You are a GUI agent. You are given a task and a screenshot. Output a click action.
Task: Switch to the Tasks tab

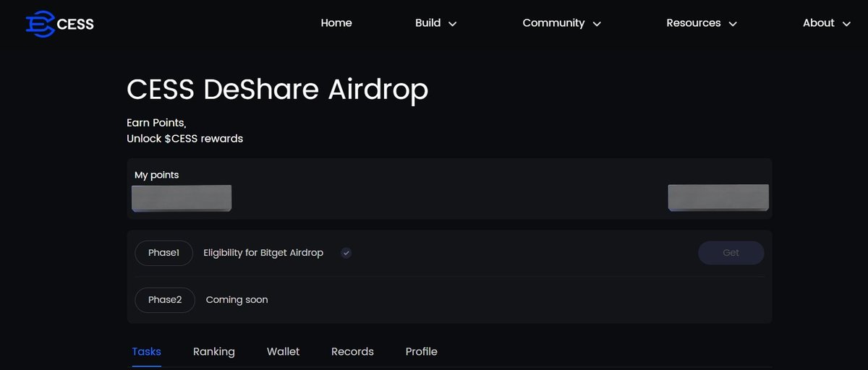click(146, 352)
